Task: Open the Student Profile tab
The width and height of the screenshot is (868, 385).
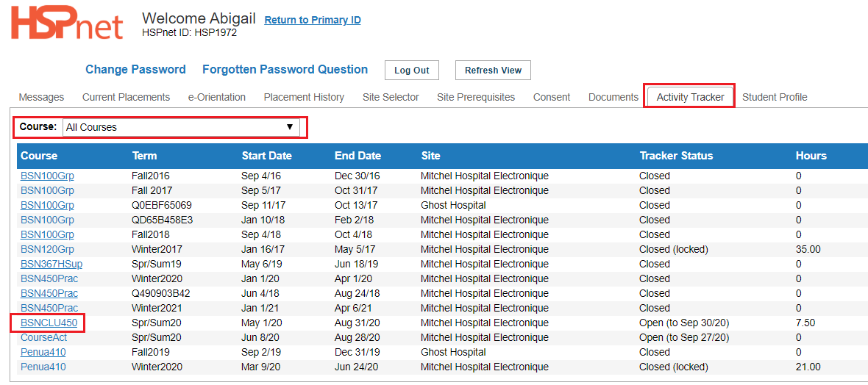Action: 775,98
